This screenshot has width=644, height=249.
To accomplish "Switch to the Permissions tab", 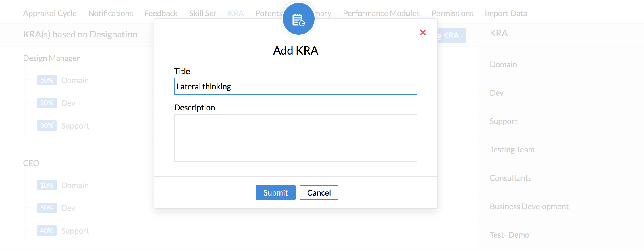I will click(x=452, y=13).
